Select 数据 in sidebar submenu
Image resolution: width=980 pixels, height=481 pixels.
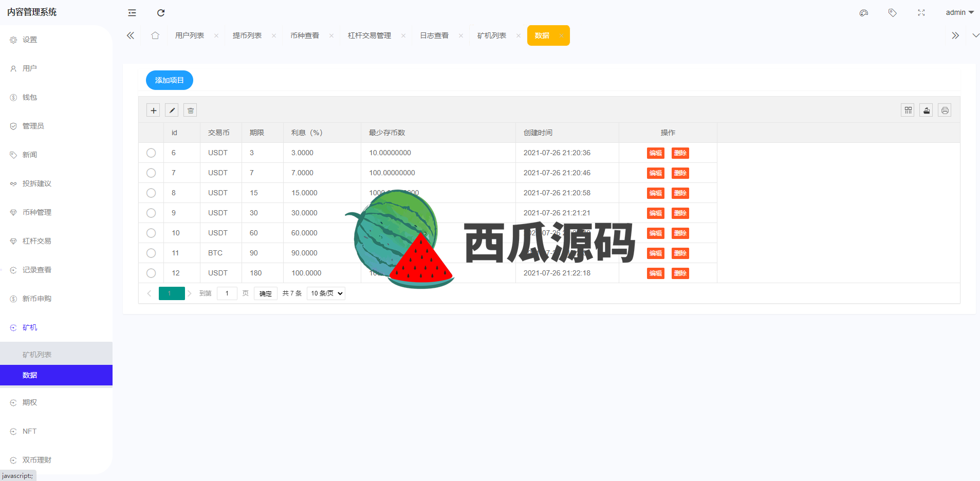(x=56, y=375)
